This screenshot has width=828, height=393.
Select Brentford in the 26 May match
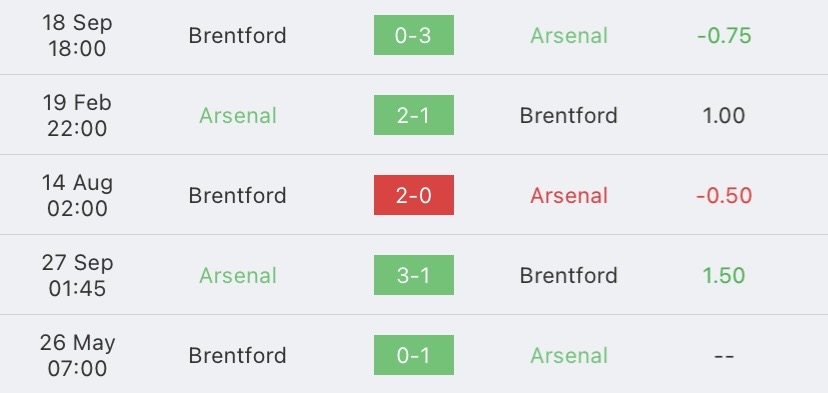[x=238, y=355]
